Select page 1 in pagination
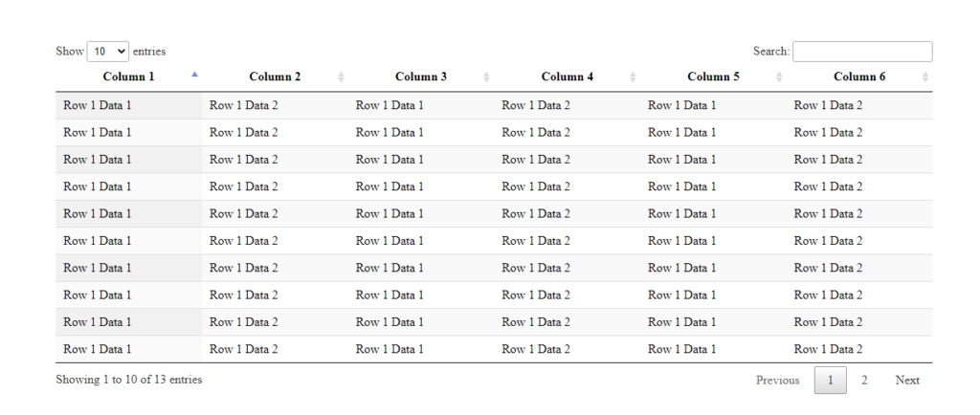The image size is (980, 415). (x=831, y=380)
